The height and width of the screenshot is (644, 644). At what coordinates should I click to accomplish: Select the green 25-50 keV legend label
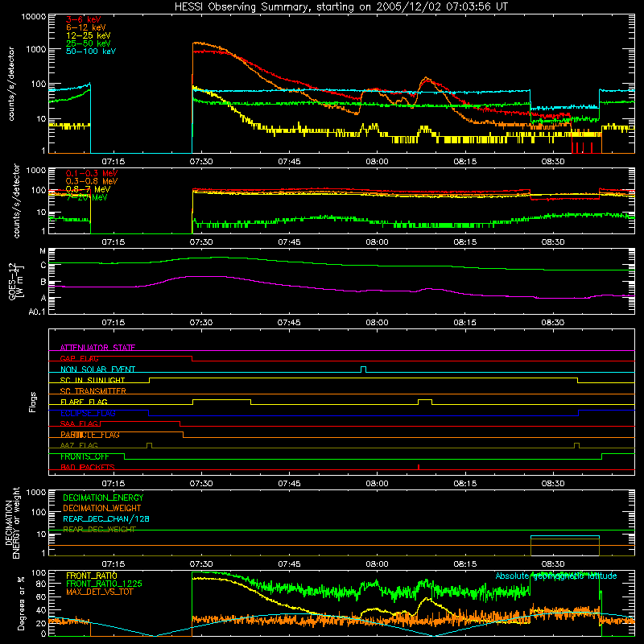(89, 43)
